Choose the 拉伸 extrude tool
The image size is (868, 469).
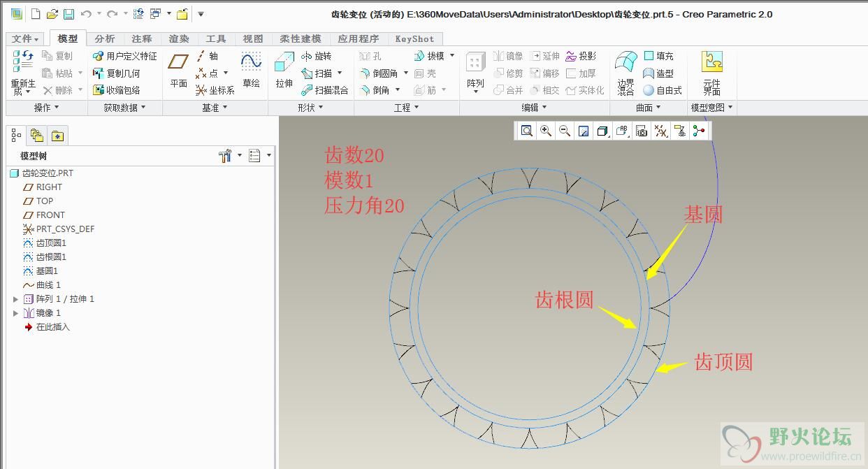(x=284, y=71)
